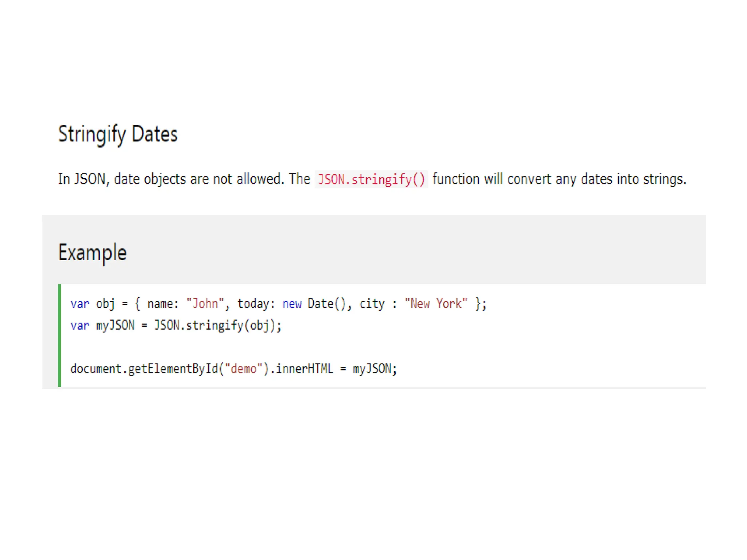Click the red JSON.stringify() inline code
This screenshot has width=747, height=560.
[x=371, y=179]
